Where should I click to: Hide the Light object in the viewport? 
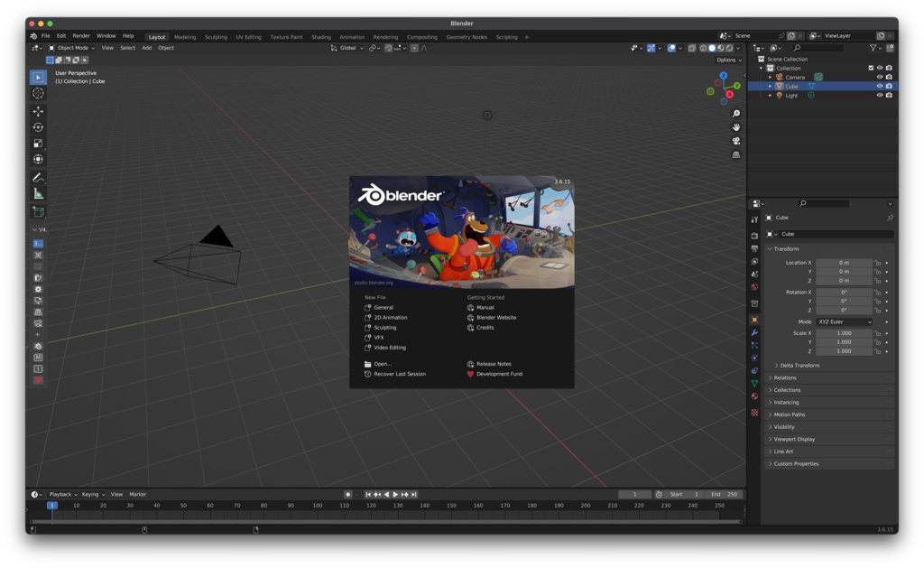880,96
